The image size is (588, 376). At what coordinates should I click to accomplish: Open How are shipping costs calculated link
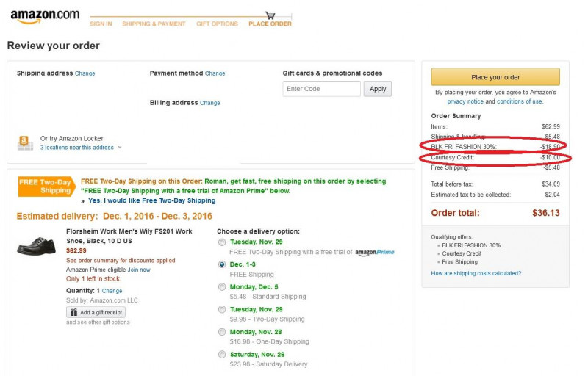click(x=476, y=273)
